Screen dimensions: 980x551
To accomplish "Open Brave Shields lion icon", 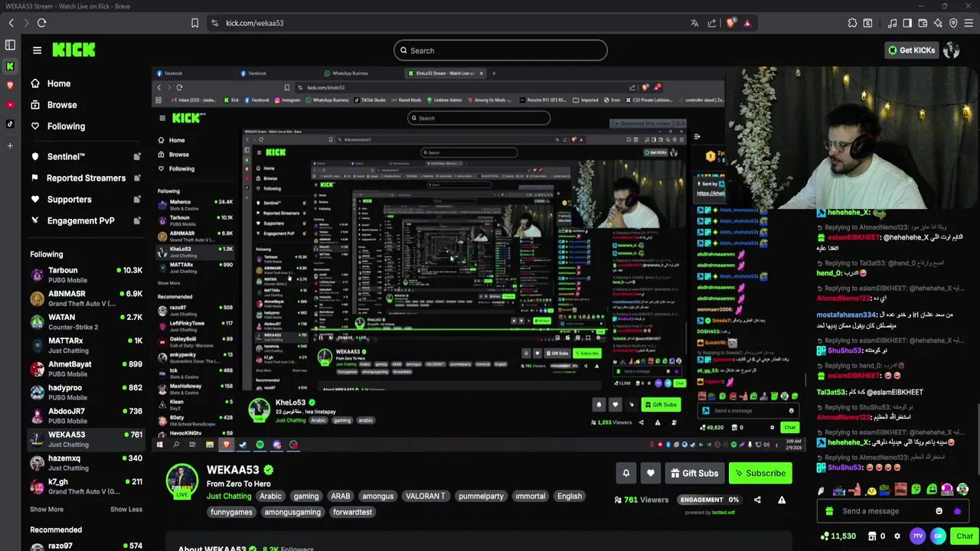I will coord(730,23).
